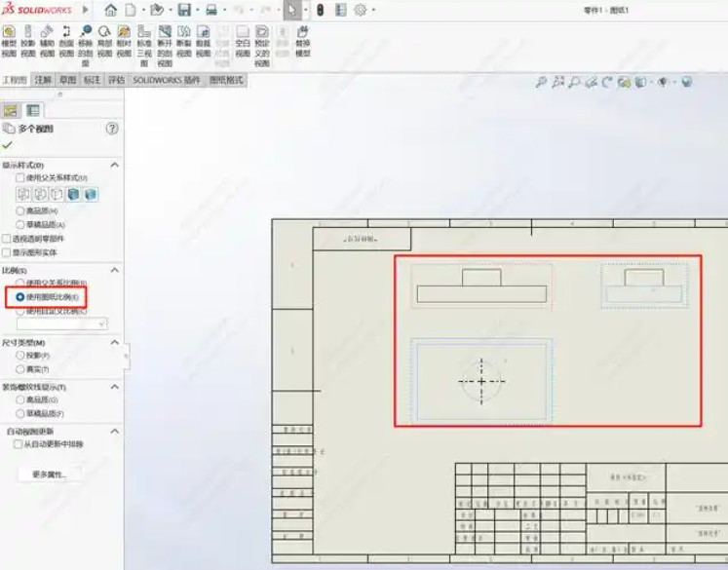Select Draft quality cosmetic thread display
The image size is (728, 570).
(x=19, y=413)
